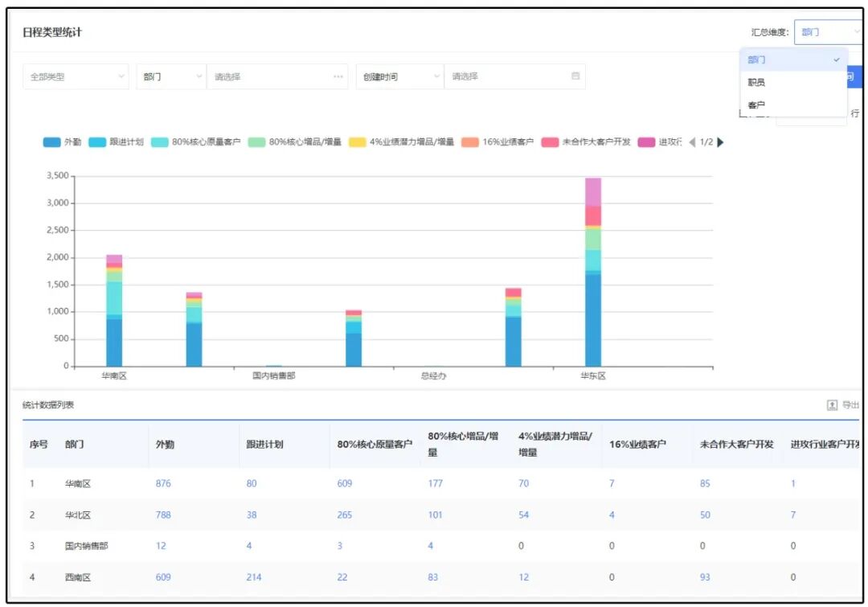Image resolution: width=868 pixels, height=607 pixels.
Task: Open 4%业绩潜力 value 54 for 华北区
Action: [x=524, y=515]
